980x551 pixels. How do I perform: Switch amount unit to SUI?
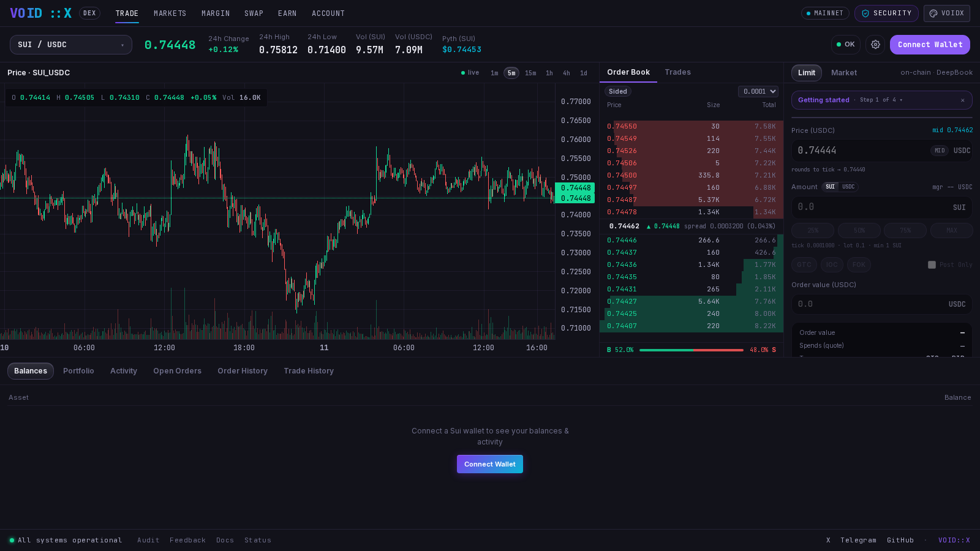pos(830,187)
